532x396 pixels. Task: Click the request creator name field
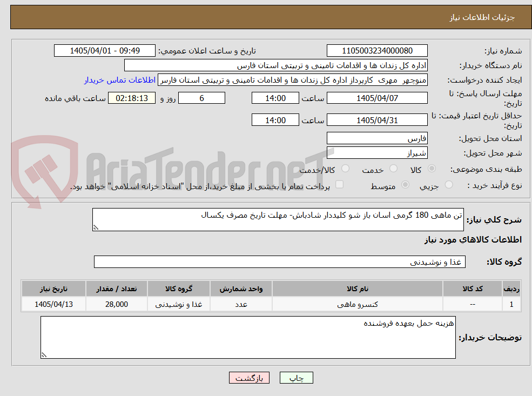pos(292,80)
